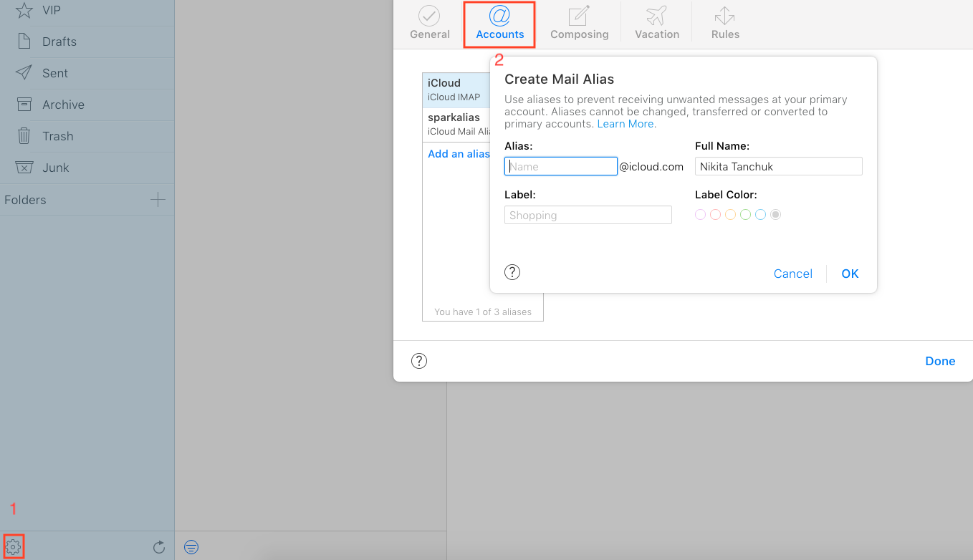The height and width of the screenshot is (560, 973).
Task: Click the help icon in the Create Mail Alias dialog
Action: (512, 272)
